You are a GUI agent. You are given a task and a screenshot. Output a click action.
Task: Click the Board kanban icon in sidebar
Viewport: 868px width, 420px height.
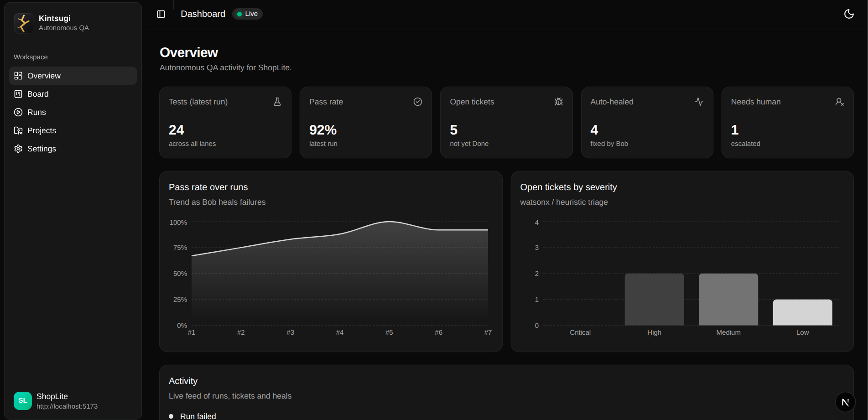(18, 94)
